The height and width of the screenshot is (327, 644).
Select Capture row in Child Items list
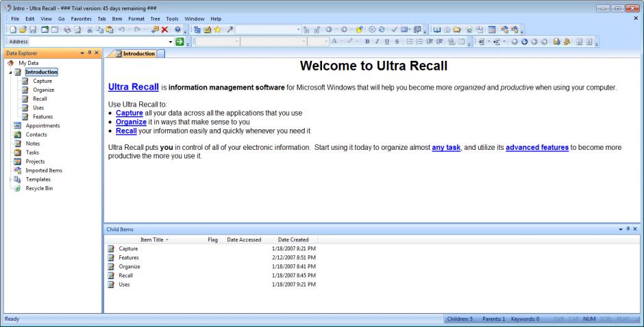tap(212, 248)
